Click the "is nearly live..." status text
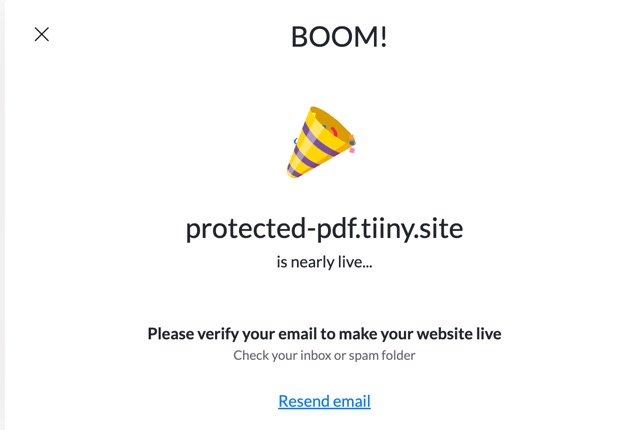 324,264
